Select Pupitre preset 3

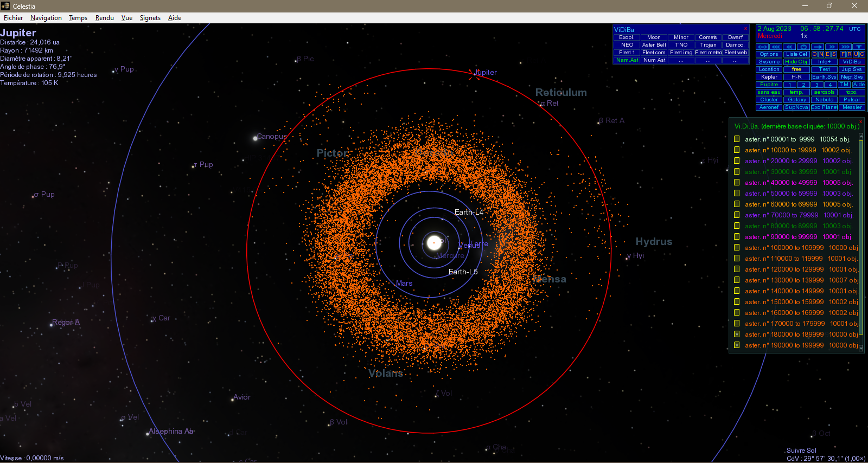pyautogui.click(x=817, y=85)
